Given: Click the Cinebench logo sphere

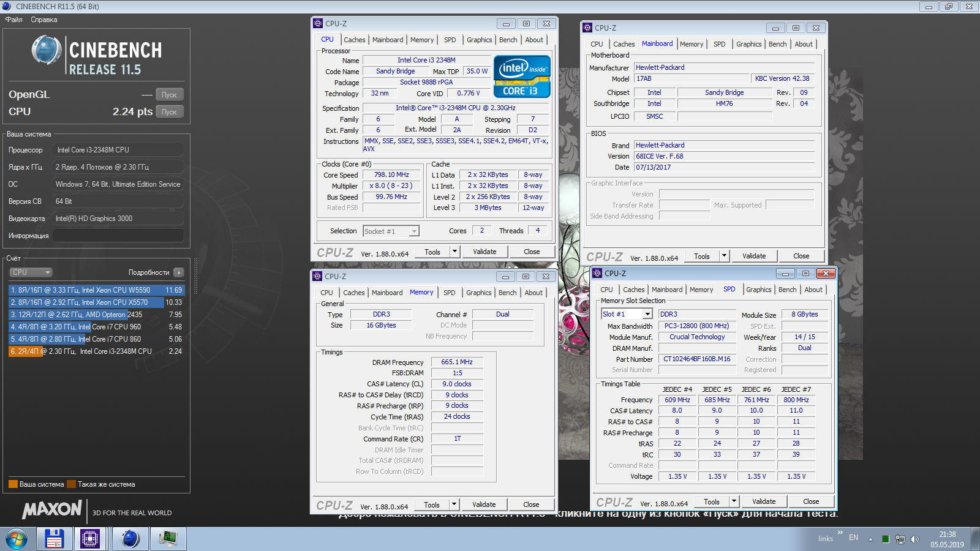Looking at the screenshot, I should pos(46,50).
